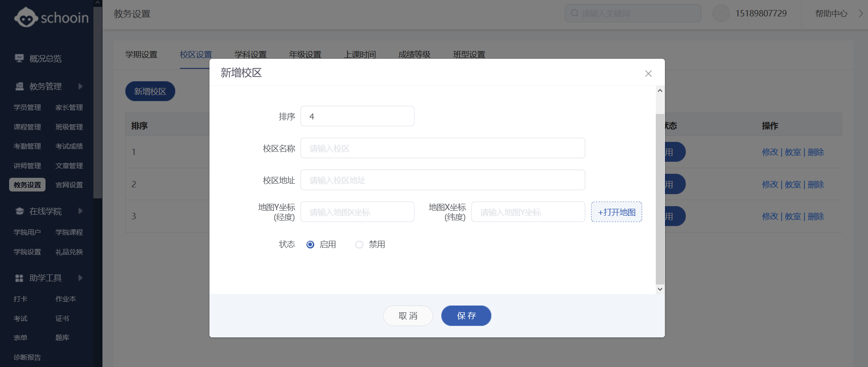Viewport: 868px width, 367px height.
Task: Open 学院课程 in sidebar
Action: click(x=69, y=233)
